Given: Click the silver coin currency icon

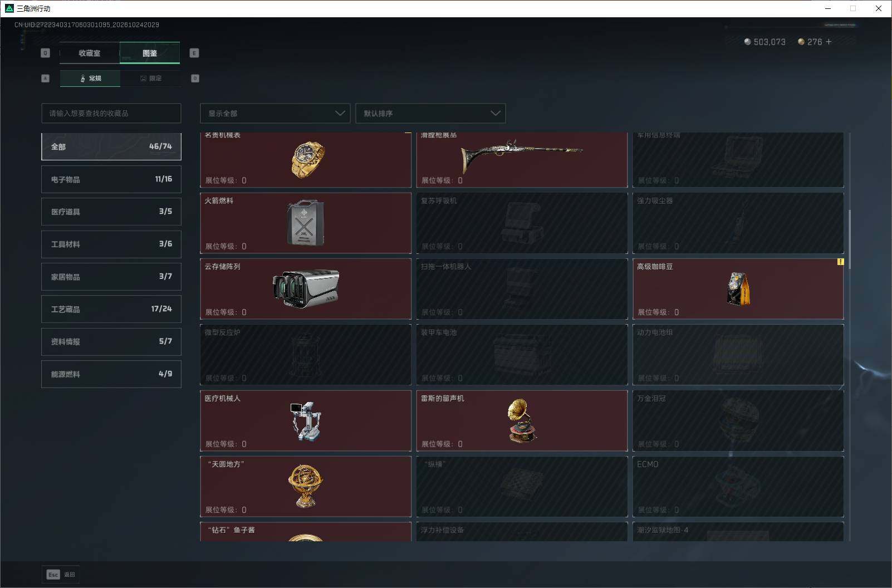Looking at the screenshot, I should point(747,42).
